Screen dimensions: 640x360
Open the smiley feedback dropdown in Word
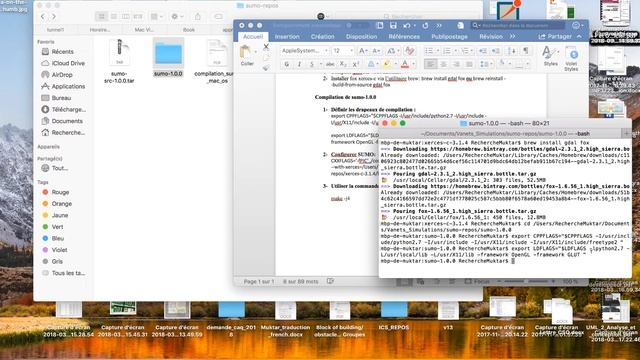pyautogui.click(x=577, y=25)
